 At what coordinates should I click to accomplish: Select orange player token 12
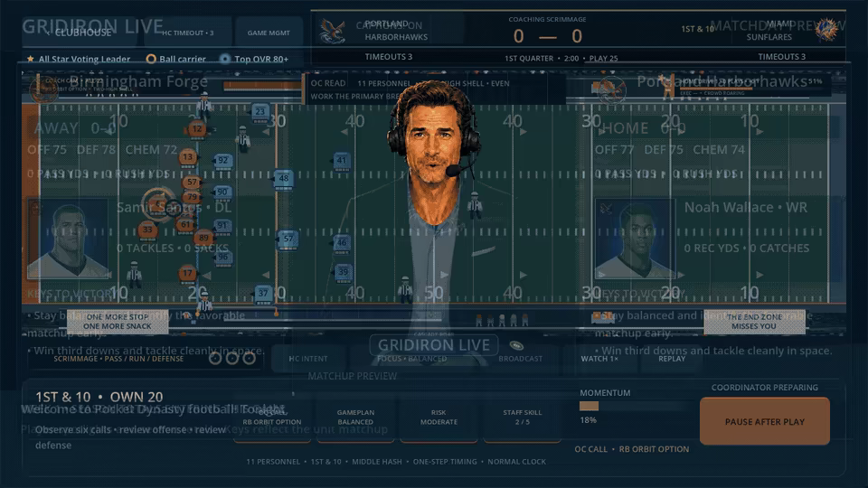click(196, 129)
